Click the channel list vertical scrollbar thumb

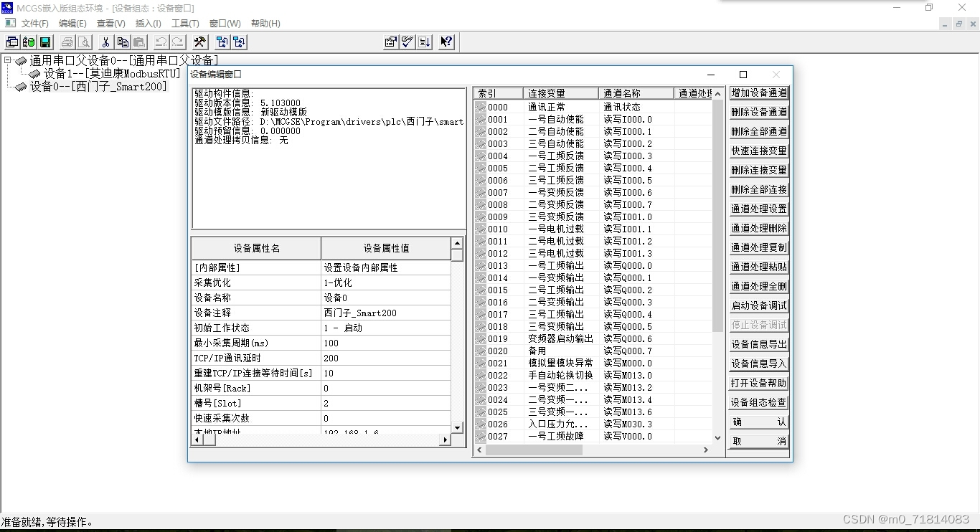[x=717, y=216]
